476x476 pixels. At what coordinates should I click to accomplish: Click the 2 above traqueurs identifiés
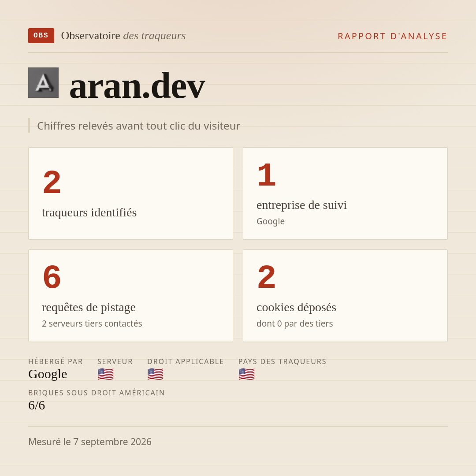point(52,182)
